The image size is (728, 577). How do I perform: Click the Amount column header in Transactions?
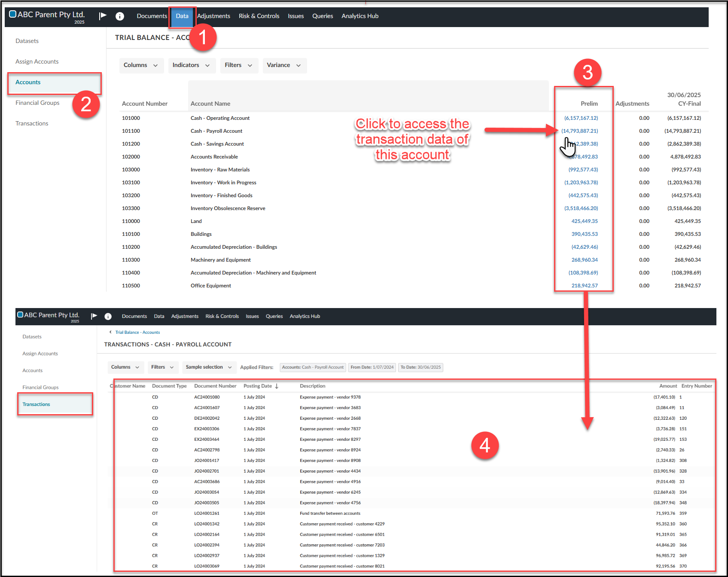(x=668, y=386)
